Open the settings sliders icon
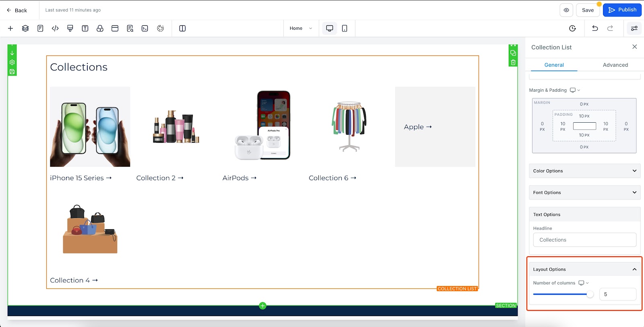The height and width of the screenshot is (327, 644). click(x=634, y=28)
